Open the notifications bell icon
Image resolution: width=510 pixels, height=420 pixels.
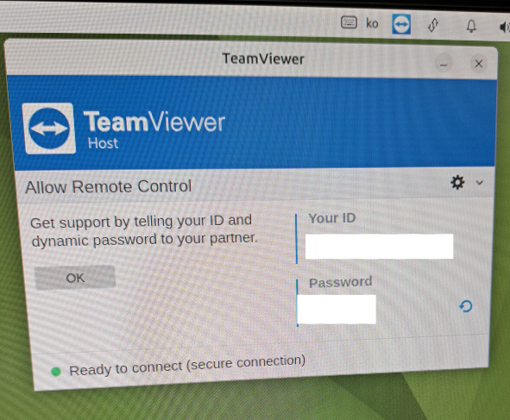[471, 26]
